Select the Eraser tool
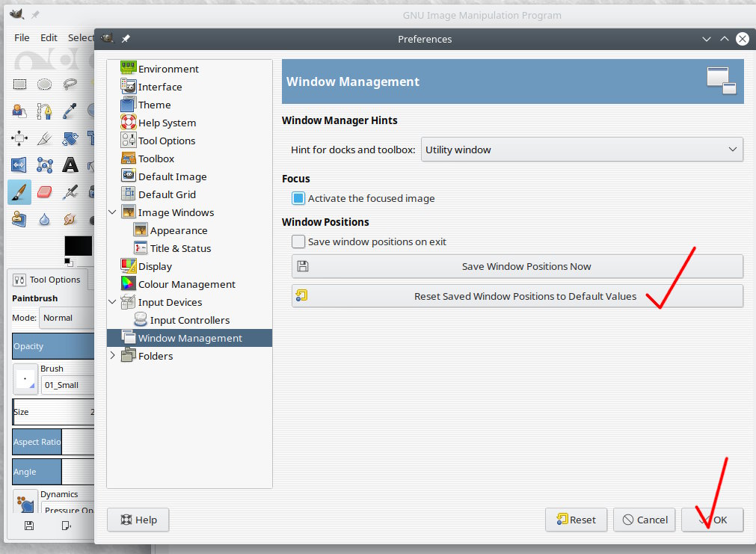The width and height of the screenshot is (756, 554). click(44, 192)
